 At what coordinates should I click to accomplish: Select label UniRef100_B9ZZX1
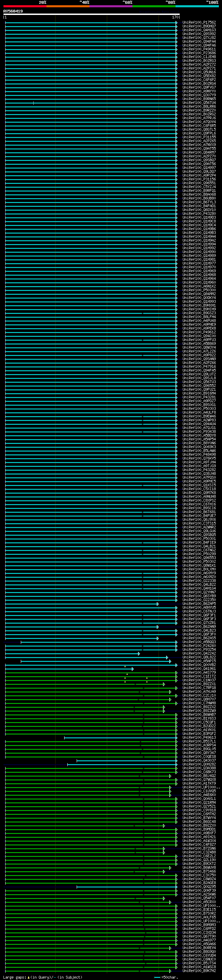(x=199, y=684)
